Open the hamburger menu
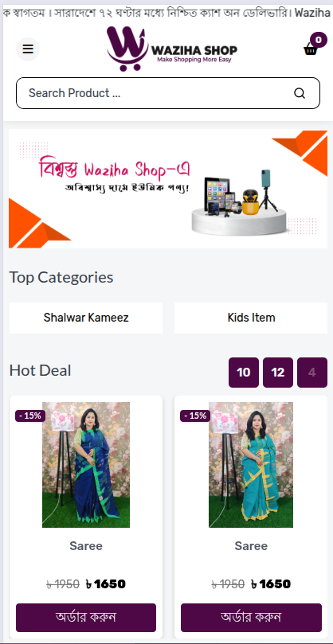Viewport: 333px width, 644px height. click(28, 49)
